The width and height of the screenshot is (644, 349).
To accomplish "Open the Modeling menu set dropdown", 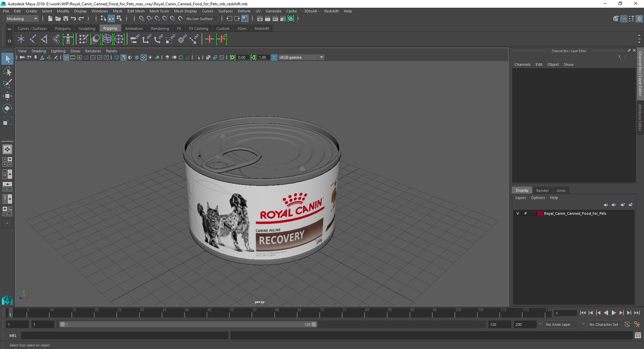I will pos(22,19).
